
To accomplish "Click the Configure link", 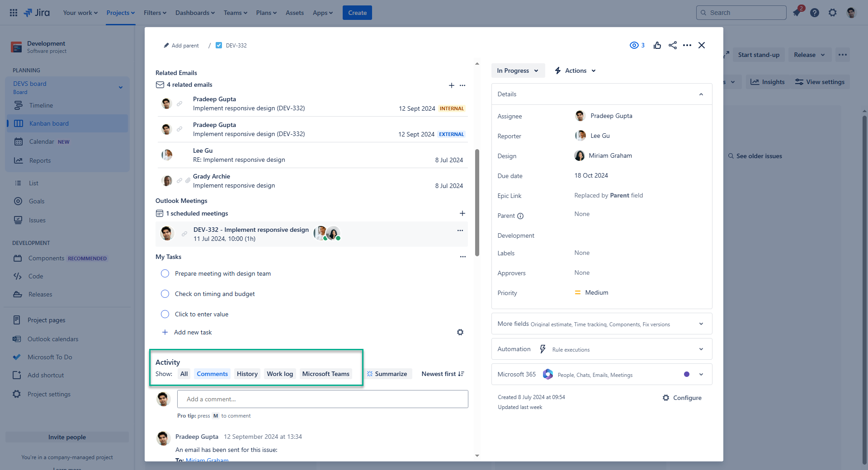I will pyautogui.click(x=682, y=398).
